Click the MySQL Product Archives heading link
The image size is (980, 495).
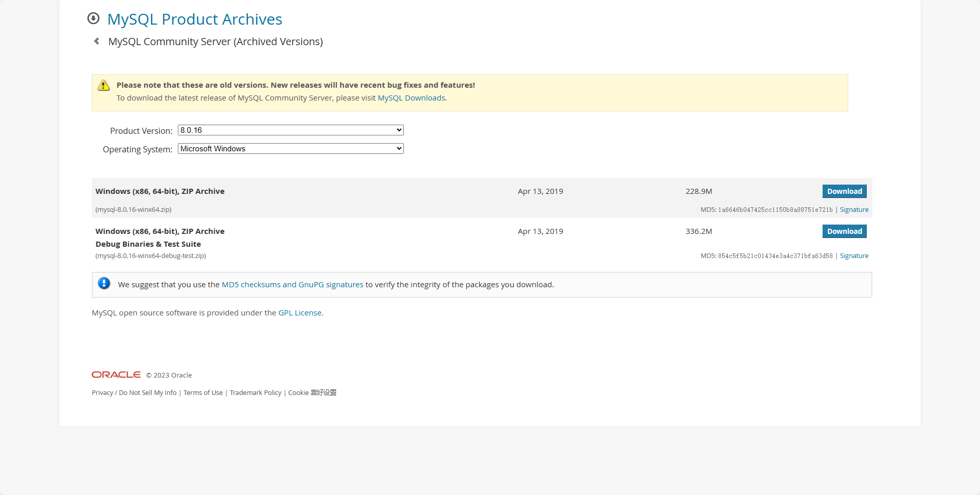(195, 19)
